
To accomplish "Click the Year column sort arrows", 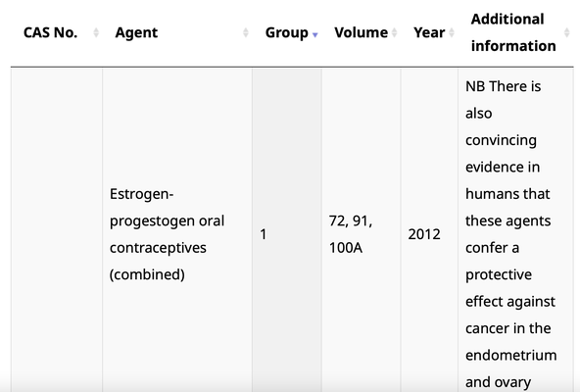I will point(452,32).
